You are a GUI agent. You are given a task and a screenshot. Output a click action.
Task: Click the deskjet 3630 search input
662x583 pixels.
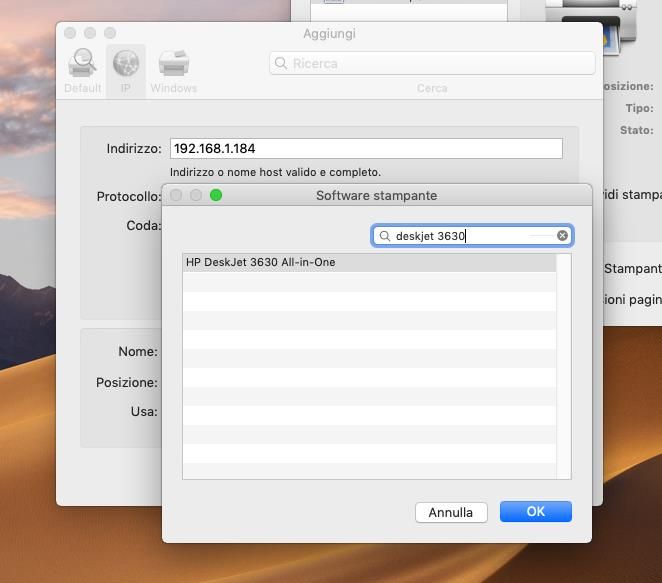tap(472, 236)
